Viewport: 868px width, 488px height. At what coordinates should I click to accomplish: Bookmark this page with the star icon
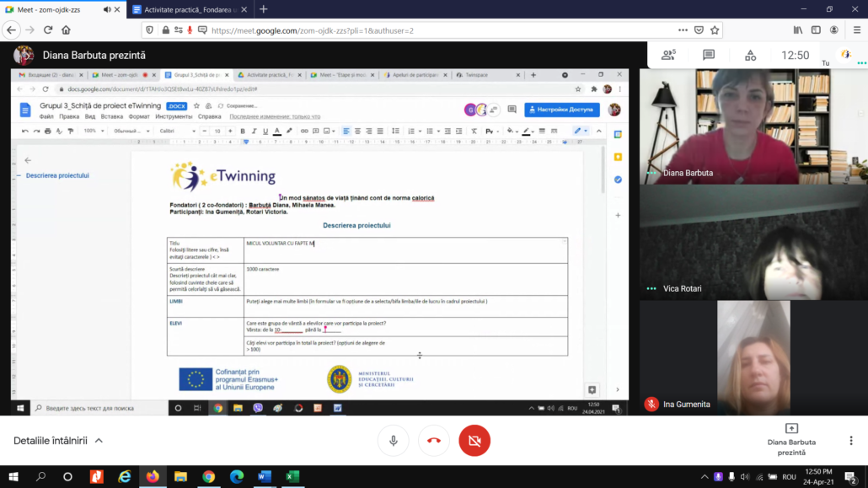[x=715, y=29]
